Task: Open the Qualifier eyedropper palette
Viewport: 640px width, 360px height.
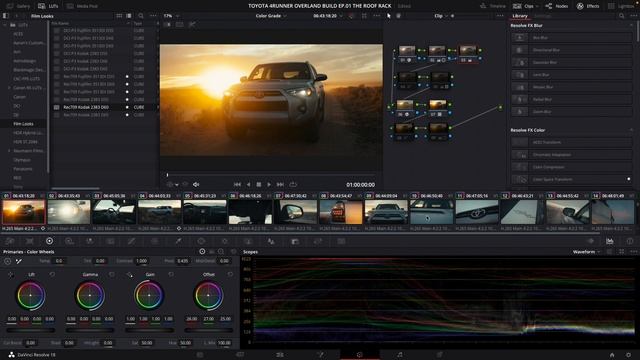Action: tap(178, 241)
